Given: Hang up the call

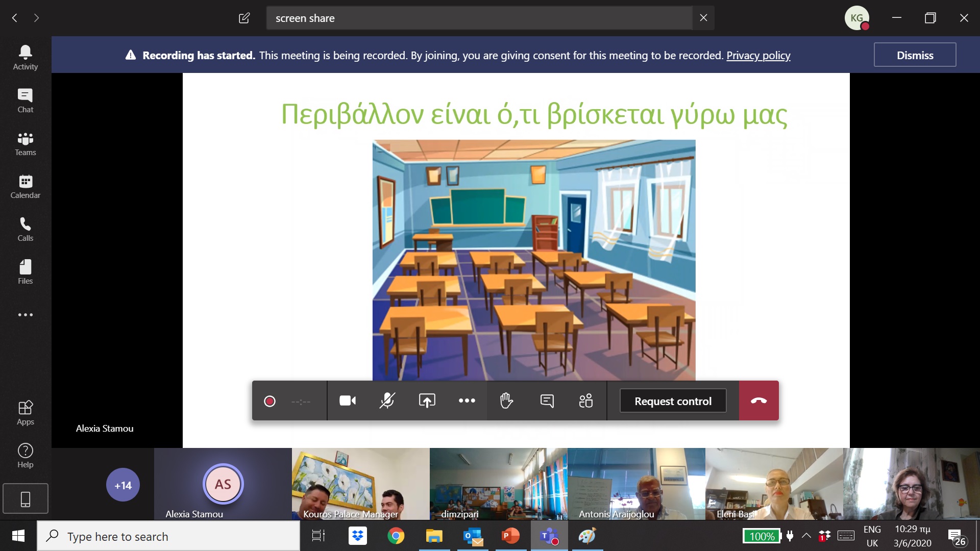Looking at the screenshot, I should click(758, 401).
